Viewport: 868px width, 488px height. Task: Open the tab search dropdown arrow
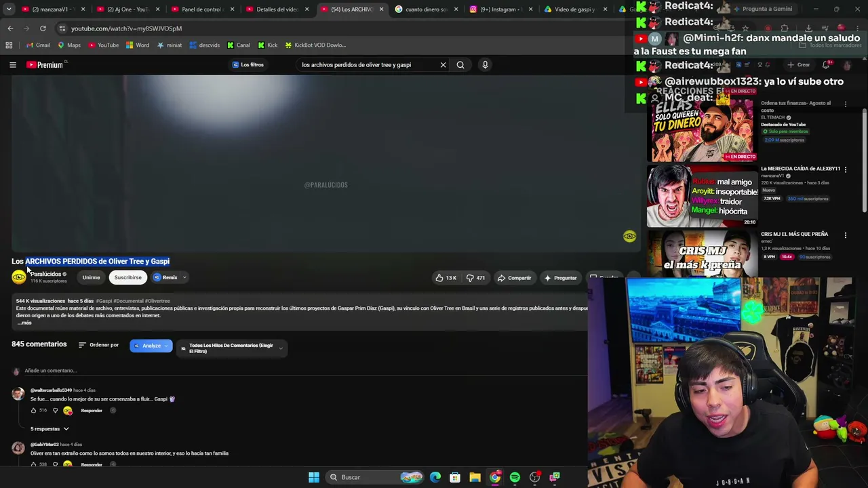[9, 9]
